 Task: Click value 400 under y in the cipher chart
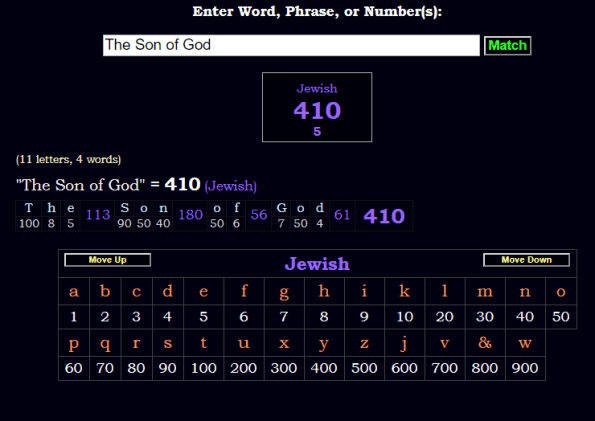tap(324, 368)
